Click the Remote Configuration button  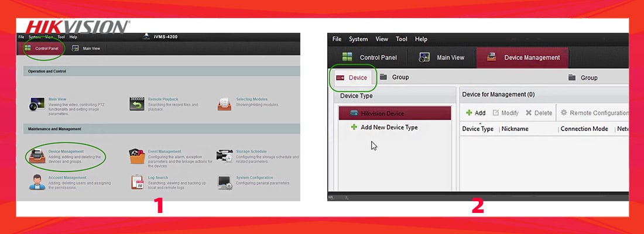tap(594, 113)
